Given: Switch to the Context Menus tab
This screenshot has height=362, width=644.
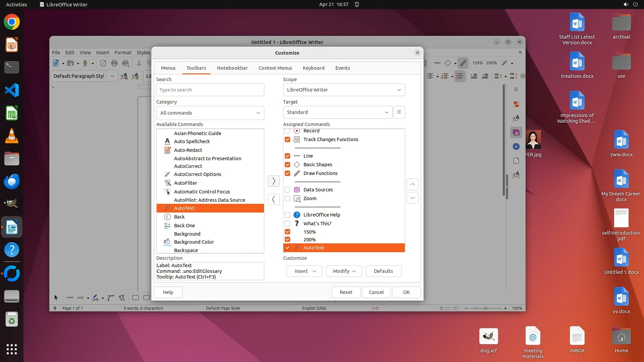Looking at the screenshot, I should (275, 68).
